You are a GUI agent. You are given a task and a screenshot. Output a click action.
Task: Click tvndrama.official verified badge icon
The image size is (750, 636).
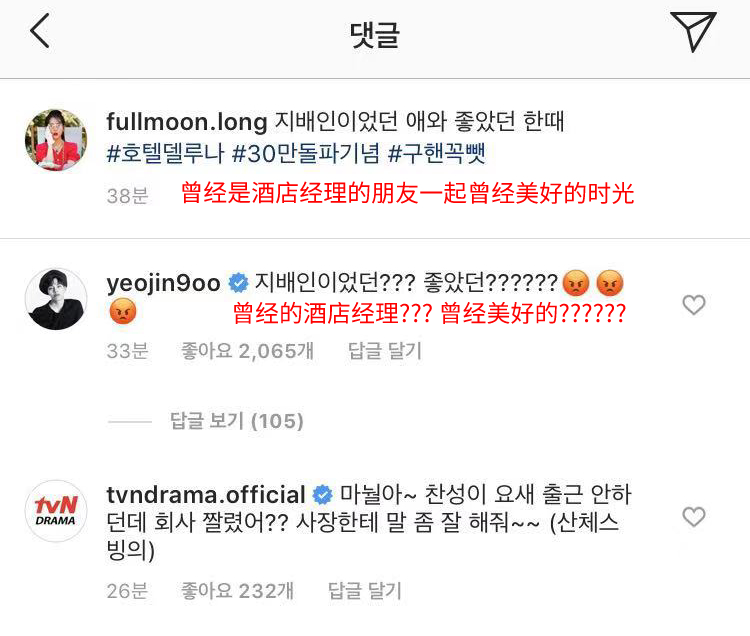click(322, 495)
